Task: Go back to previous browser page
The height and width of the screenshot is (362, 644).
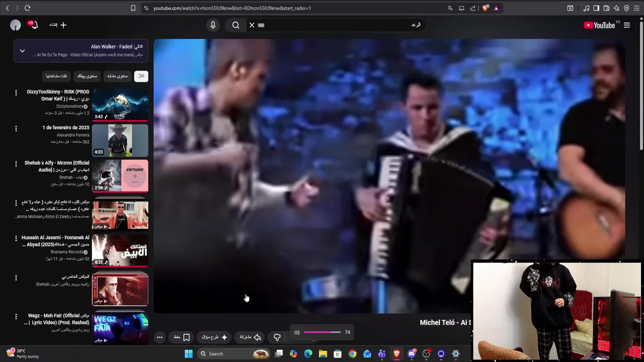Action: click(x=7, y=8)
